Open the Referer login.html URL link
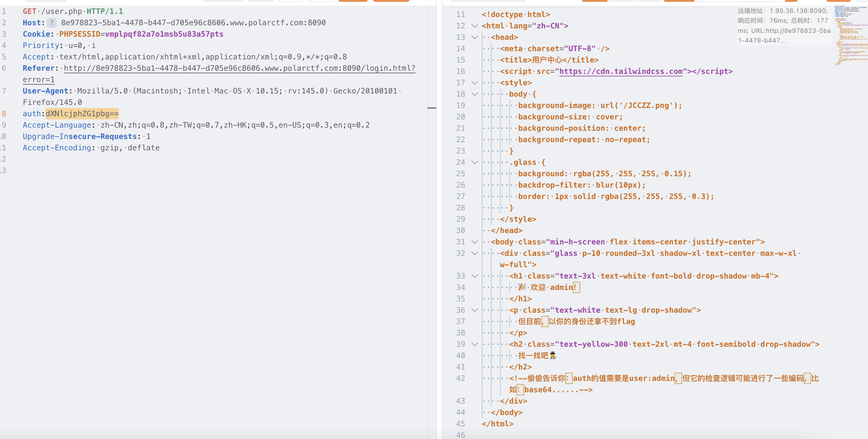This screenshot has width=868, height=439. 239,68
